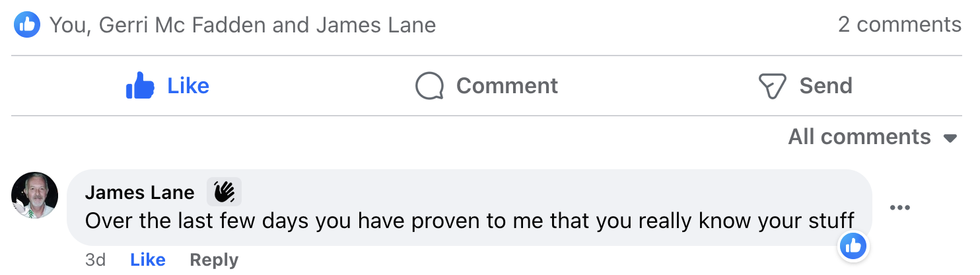Screen dimensions: 980x275
Task: Click the 'James Lane' name on the comment
Action: click(140, 192)
